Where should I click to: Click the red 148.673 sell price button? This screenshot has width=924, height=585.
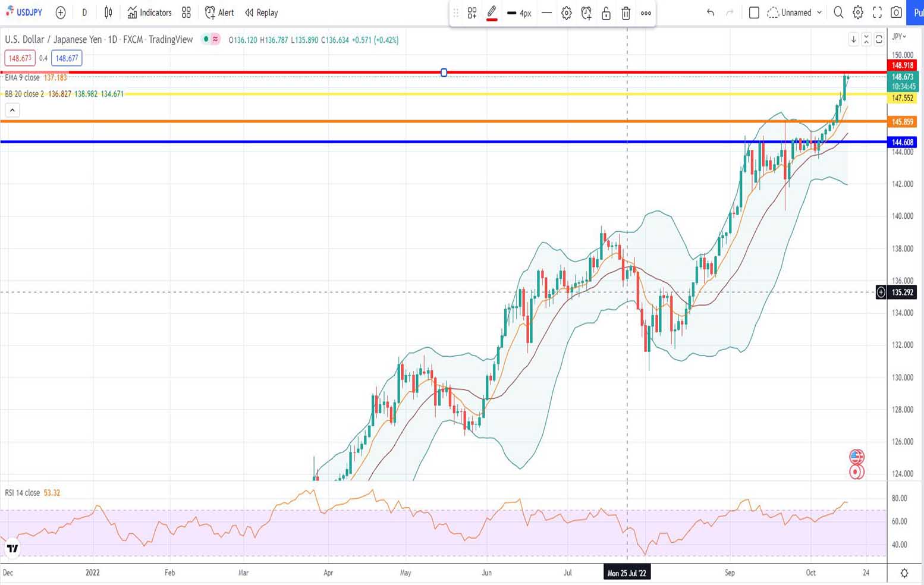coord(20,58)
